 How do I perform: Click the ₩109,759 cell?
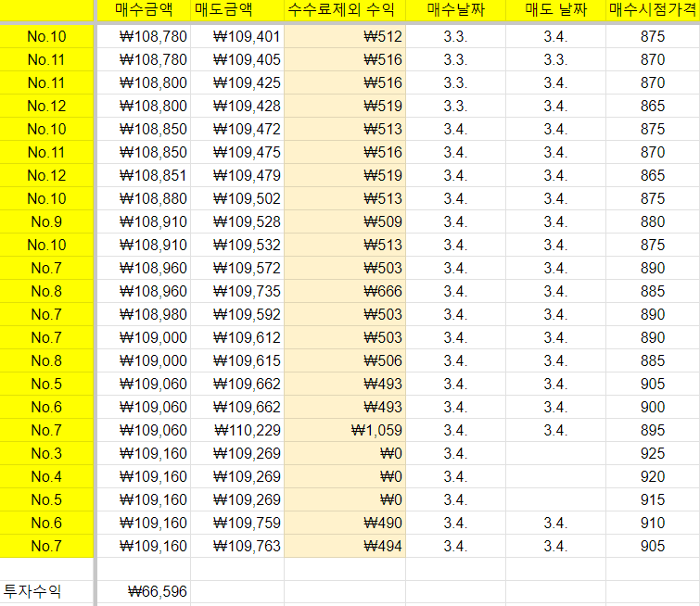[x=237, y=524]
